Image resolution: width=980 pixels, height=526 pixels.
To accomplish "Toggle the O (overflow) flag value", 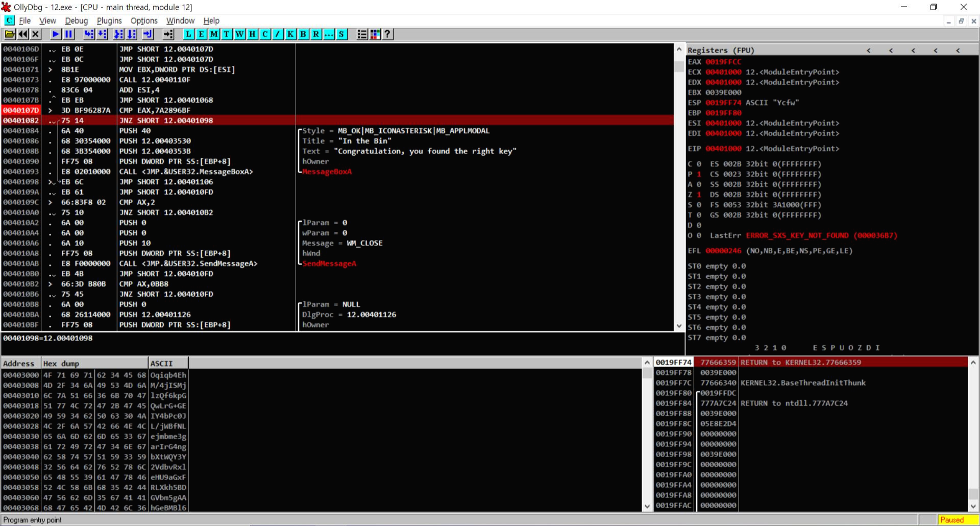I will pyautogui.click(x=699, y=235).
